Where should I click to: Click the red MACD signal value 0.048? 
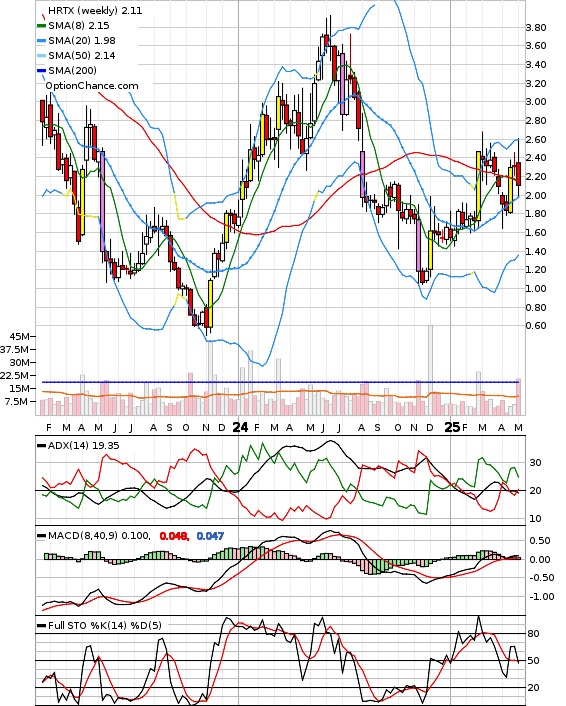point(173,536)
